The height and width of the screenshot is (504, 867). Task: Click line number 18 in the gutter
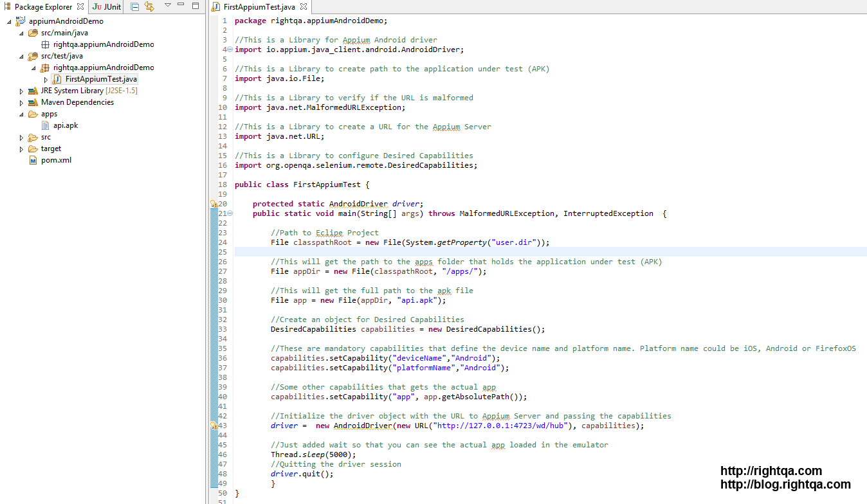223,184
